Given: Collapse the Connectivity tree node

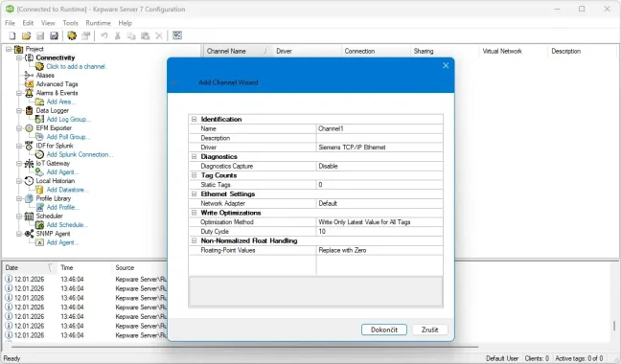Looking at the screenshot, I should 19,57.
